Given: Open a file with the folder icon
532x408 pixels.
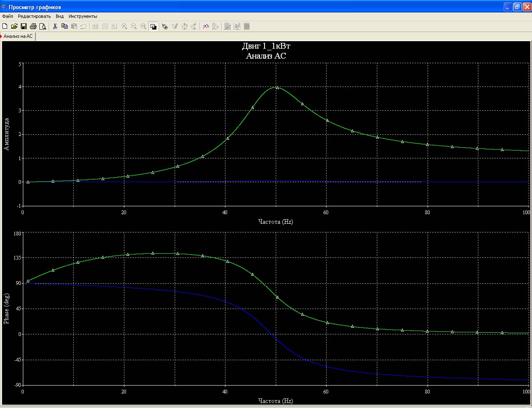Looking at the screenshot, I should click(14, 27).
